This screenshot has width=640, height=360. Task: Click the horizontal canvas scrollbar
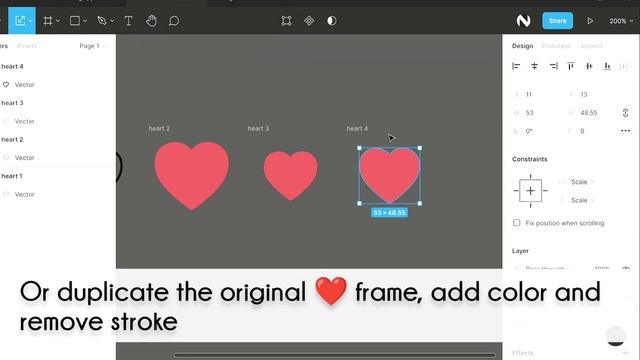335,355
